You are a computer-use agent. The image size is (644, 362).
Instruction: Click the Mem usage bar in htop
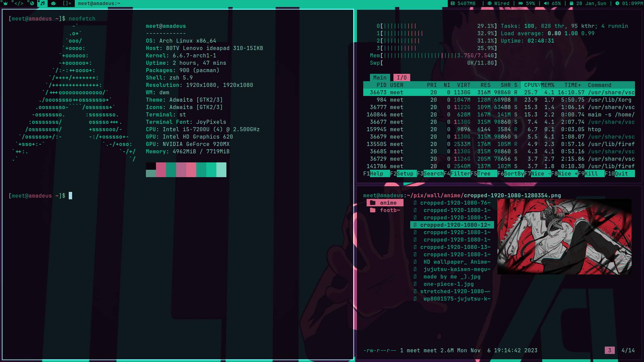[433, 55]
